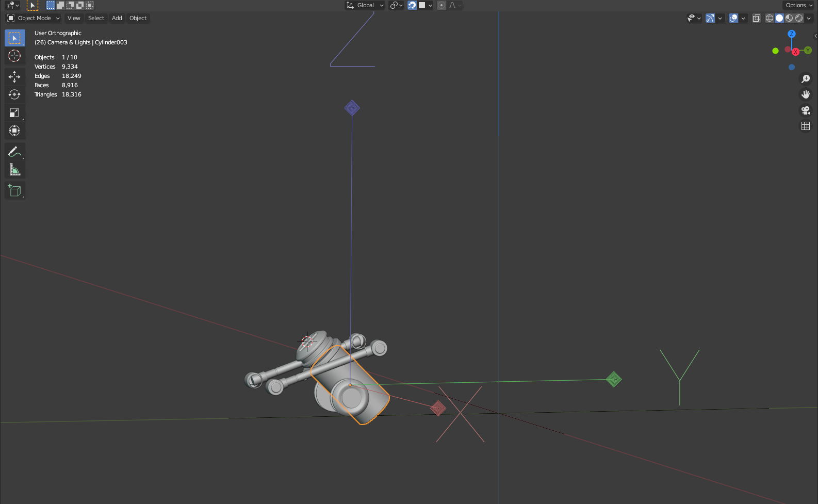This screenshot has width=818, height=504.
Task: Open the Select menu
Action: coord(96,18)
